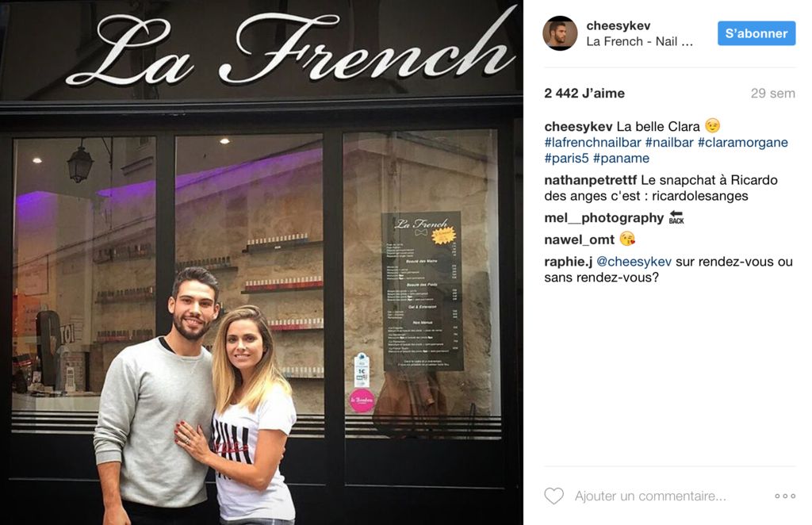Viewport: 812px width, 525px height.
Task: Open commenter raphie.j's profile
Action: (x=568, y=262)
